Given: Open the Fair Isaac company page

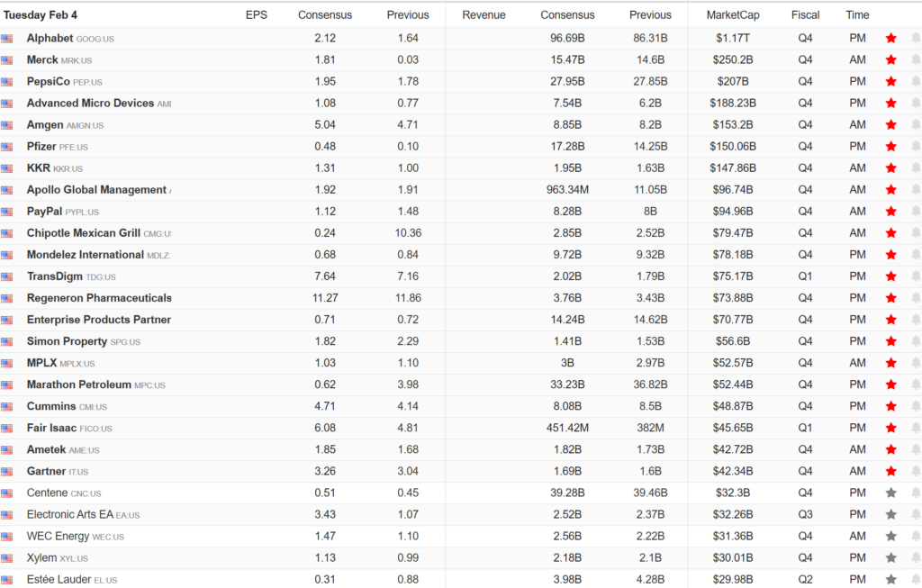Looking at the screenshot, I should coord(51,428).
